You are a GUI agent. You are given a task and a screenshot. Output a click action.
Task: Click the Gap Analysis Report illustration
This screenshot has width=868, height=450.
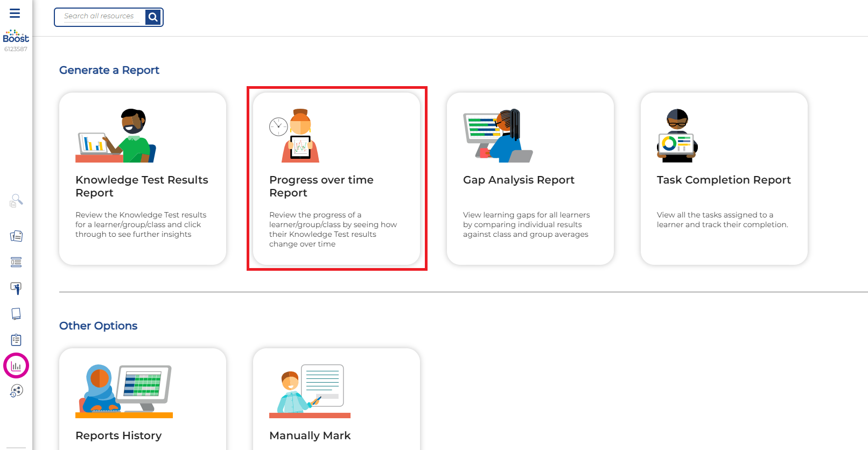click(498, 136)
